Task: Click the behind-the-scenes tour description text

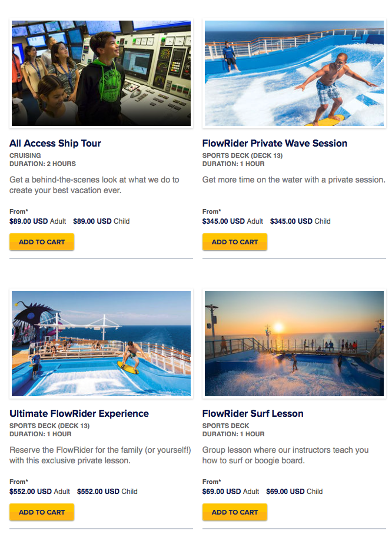Action: (x=94, y=185)
